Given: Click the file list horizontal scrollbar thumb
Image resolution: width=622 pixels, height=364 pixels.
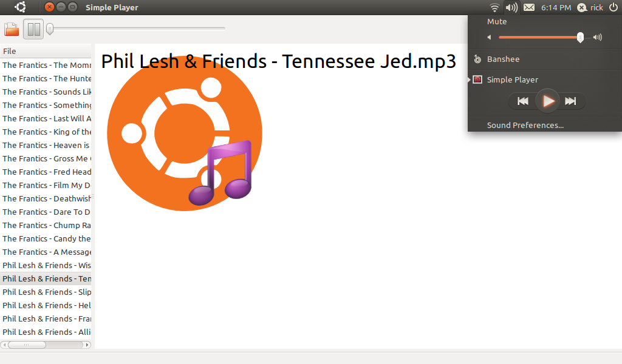Looking at the screenshot, I should 27,345.
